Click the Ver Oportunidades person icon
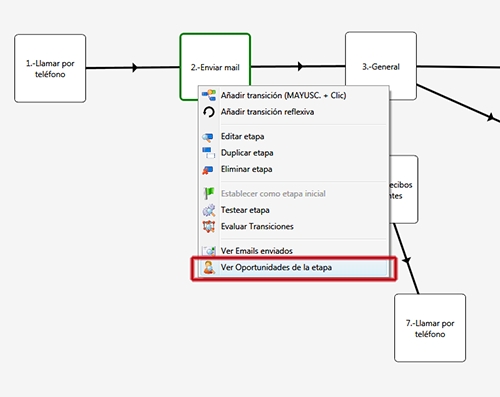The height and width of the screenshot is (397, 500). pyautogui.click(x=209, y=267)
